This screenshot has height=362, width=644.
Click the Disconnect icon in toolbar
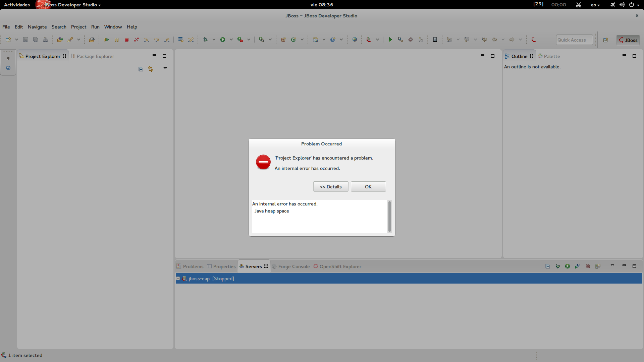137,40
